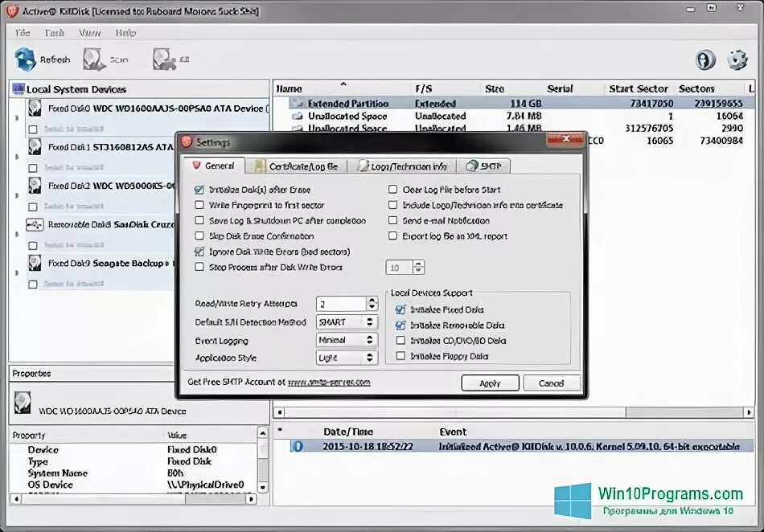The width and height of the screenshot is (764, 532).
Task: Click the Settings dialog title icon
Action: click(x=187, y=142)
